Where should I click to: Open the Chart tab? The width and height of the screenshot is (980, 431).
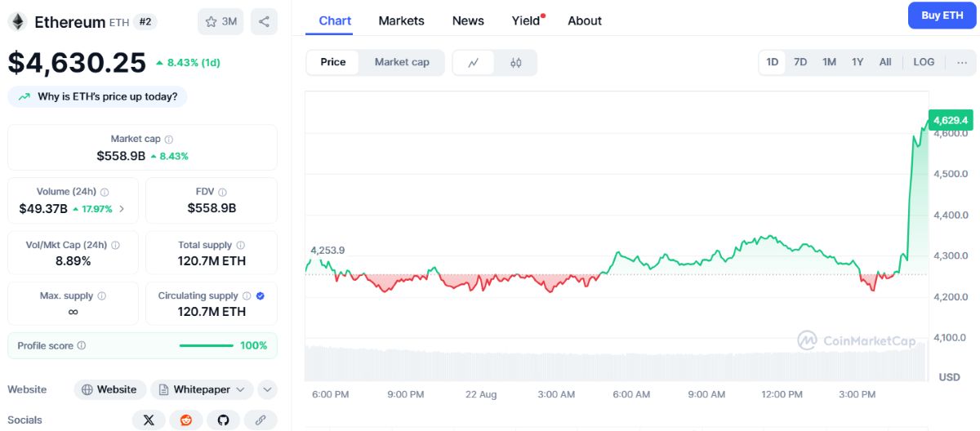coord(335,21)
